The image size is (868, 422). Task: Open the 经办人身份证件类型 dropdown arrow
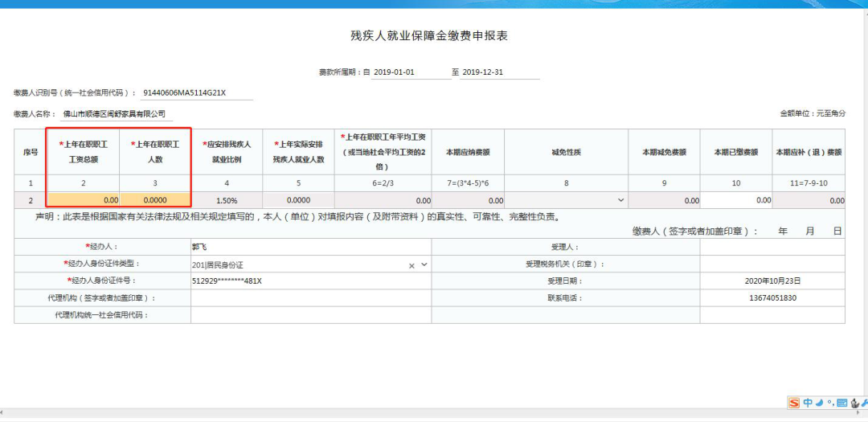point(424,264)
